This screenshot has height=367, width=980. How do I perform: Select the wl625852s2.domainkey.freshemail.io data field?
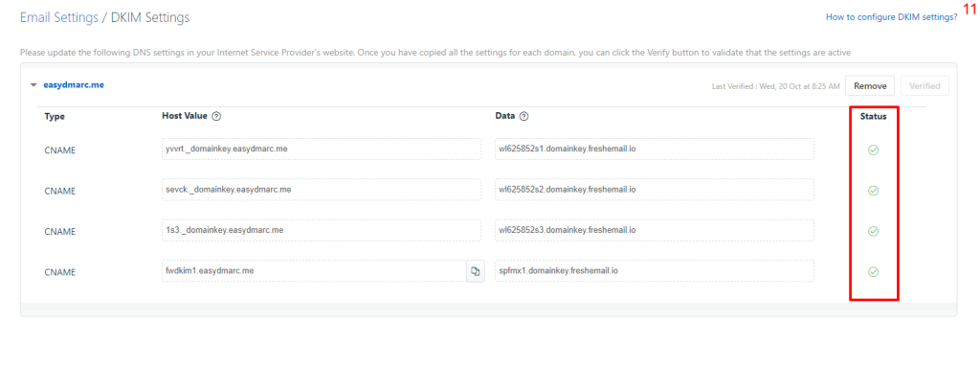[655, 189]
